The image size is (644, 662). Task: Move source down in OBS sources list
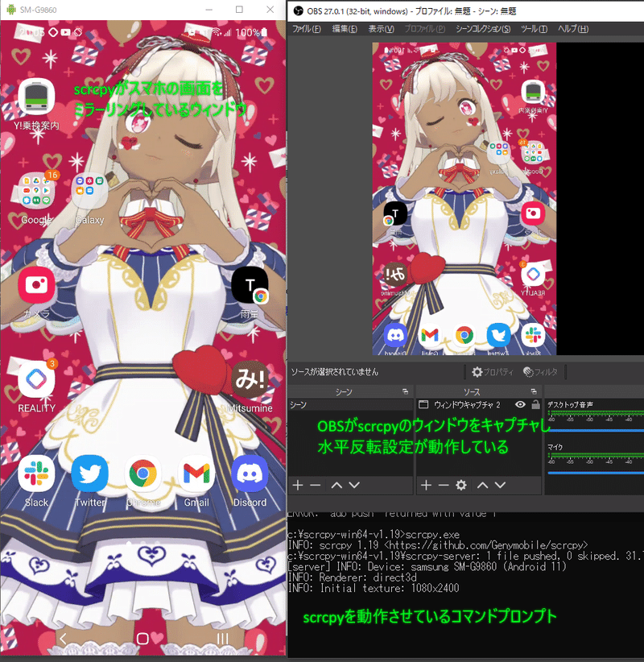(x=500, y=485)
